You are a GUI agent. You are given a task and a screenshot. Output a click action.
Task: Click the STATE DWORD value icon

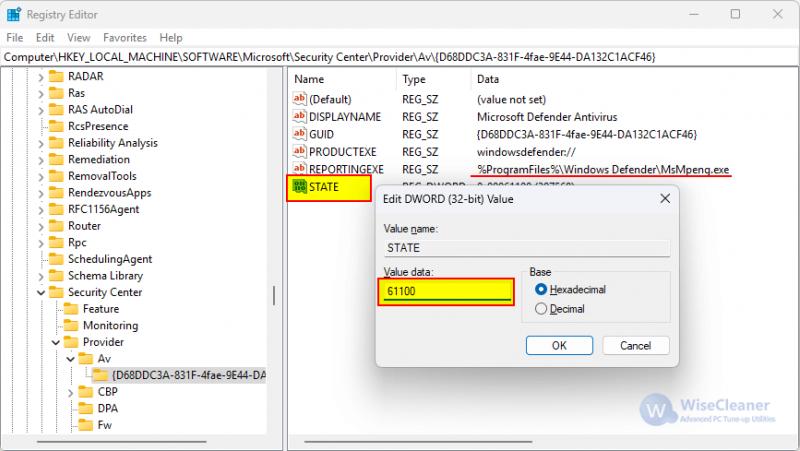point(299,187)
